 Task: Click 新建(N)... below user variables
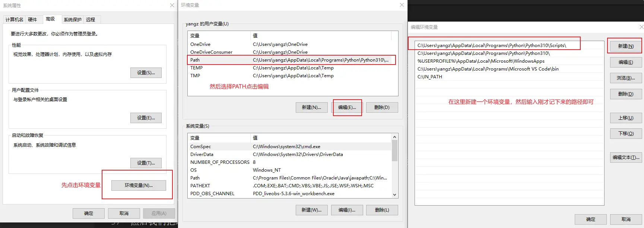(x=311, y=107)
